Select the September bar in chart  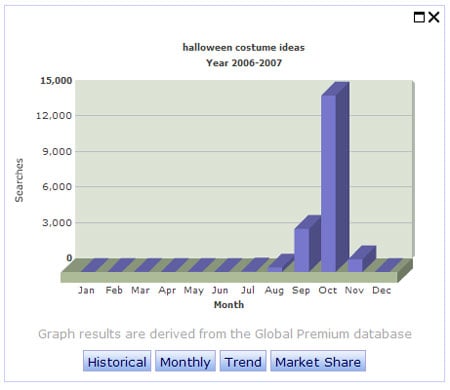pos(307,244)
